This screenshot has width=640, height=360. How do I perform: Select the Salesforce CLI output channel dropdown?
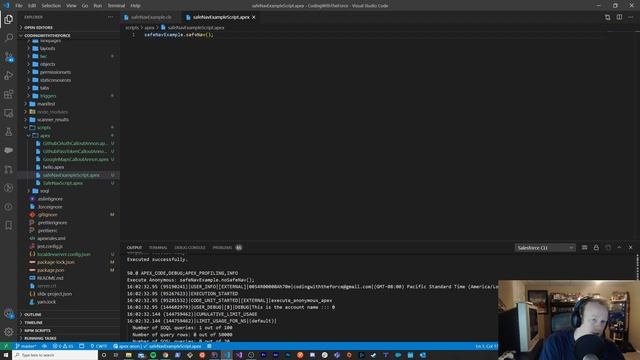[545, 248]
